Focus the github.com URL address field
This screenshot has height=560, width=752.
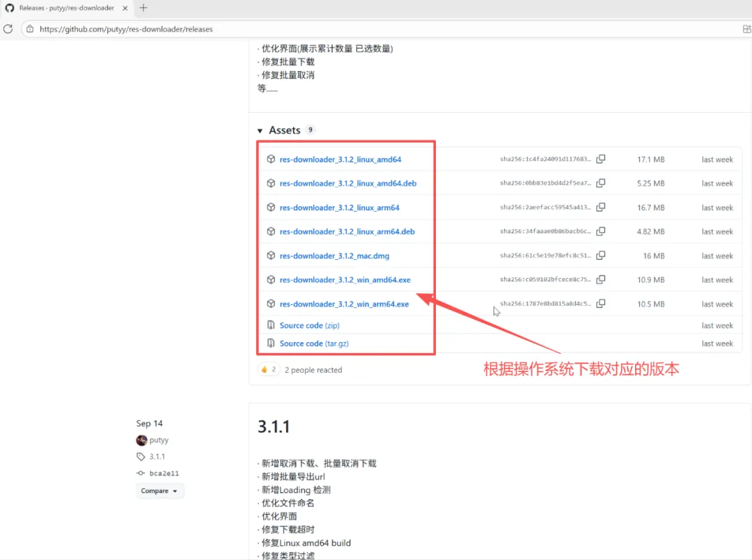coord(126,29)
